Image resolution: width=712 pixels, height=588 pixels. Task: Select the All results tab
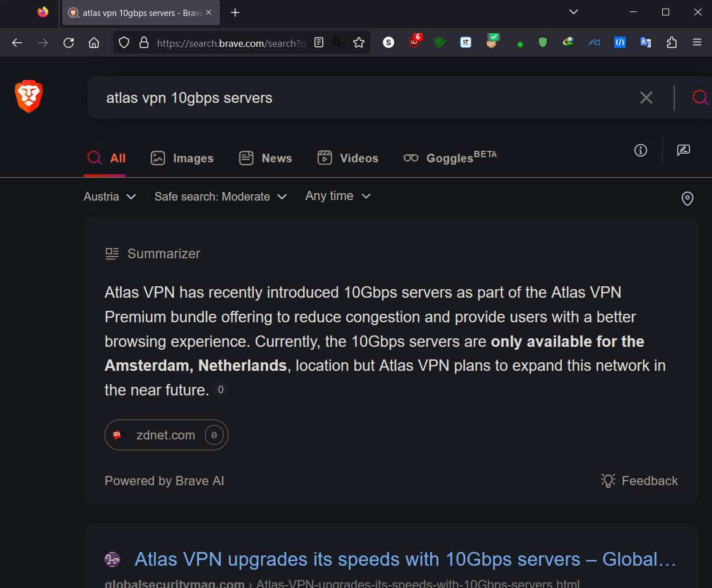[x=106, y=158]
